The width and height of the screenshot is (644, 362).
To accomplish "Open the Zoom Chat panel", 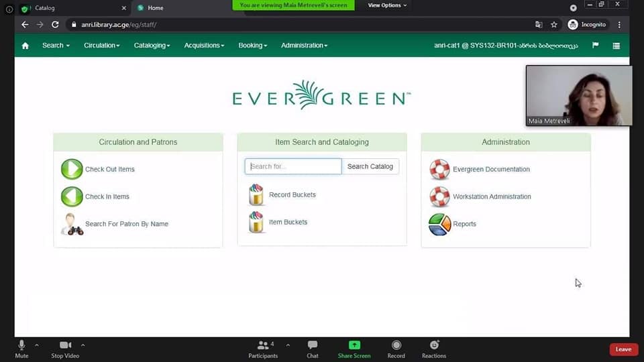I will pos(313,349).
